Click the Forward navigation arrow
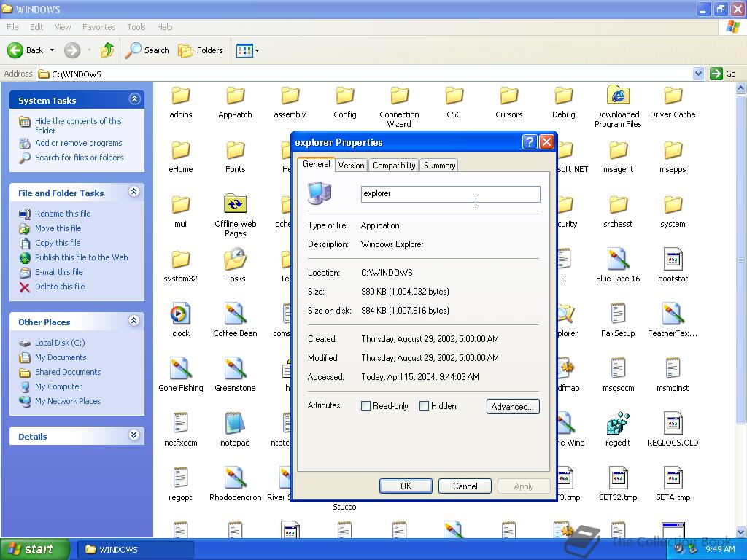Image resolution: width=747 pixels, height=560 pixels. click(x=72, y=50)
